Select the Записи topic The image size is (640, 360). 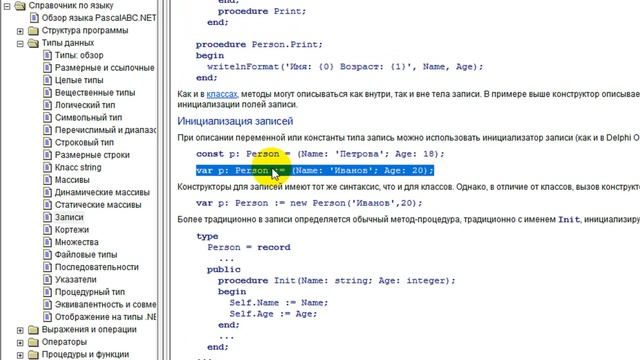coord(69,217)
